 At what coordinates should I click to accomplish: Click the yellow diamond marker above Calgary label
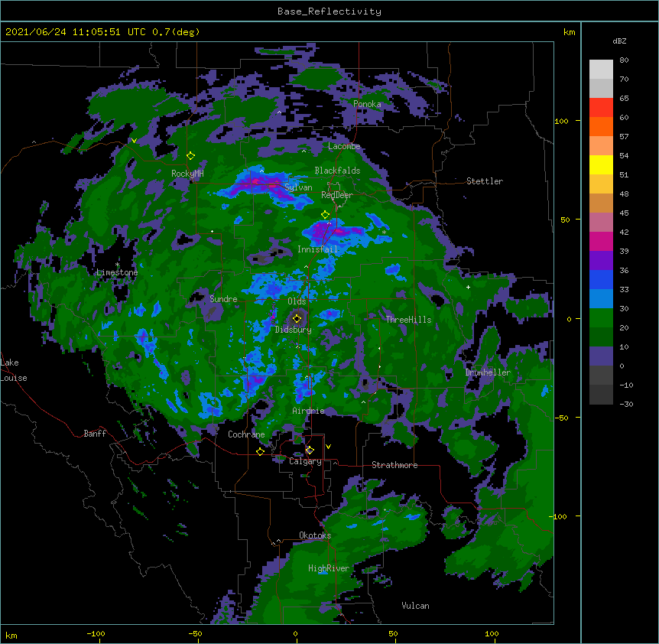pyautogui.click(x=310, y=450)
